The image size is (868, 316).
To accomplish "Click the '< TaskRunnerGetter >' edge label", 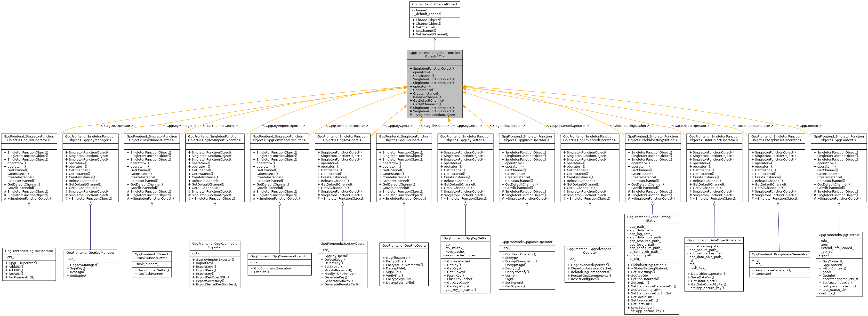I will 220,126.
